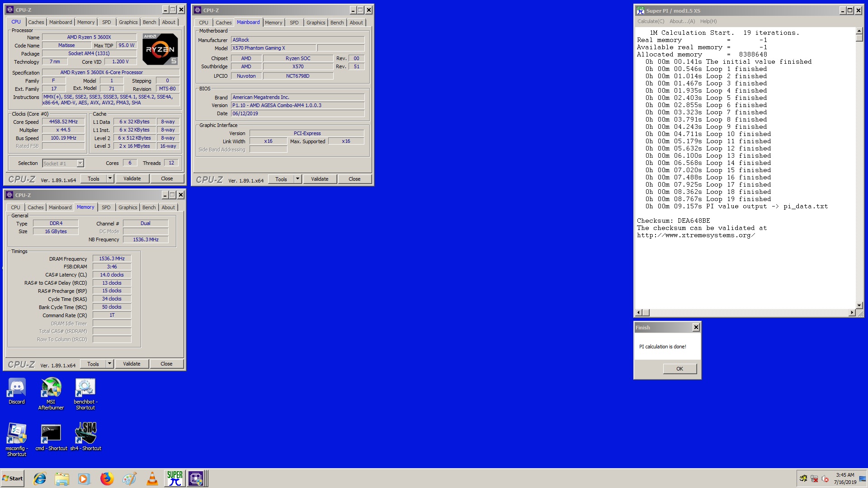Open cmd shortcut icon
This screenshot has width=868, height=488.
pyautogui.click(x=51, y=437)
